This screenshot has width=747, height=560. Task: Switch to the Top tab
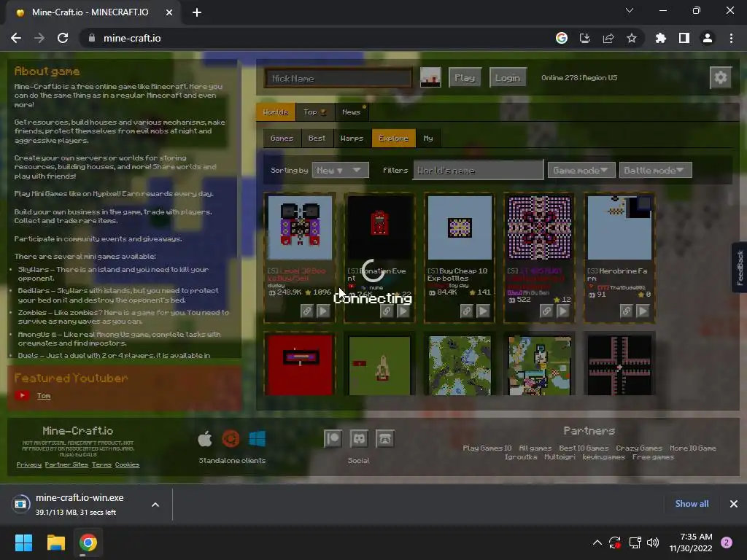click(315, 112)
